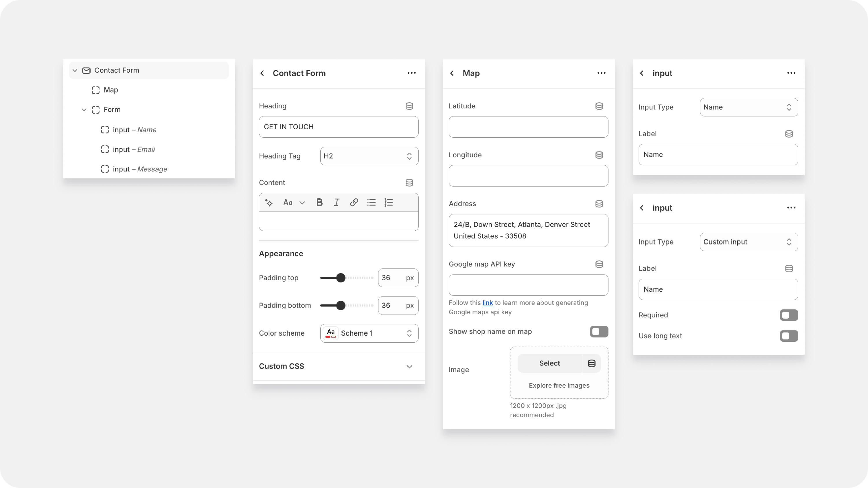
Task: Open Color scheme dropdown Scheme 1
Action: [369, 333]
